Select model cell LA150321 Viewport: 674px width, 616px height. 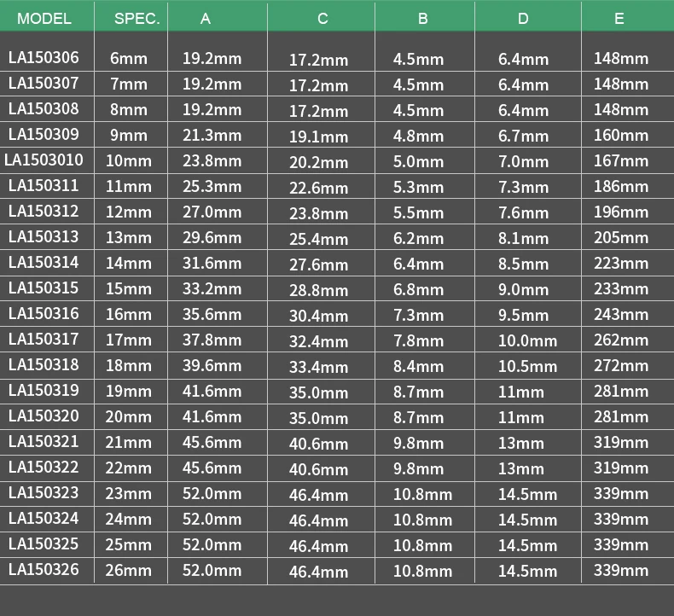point(44,441)
